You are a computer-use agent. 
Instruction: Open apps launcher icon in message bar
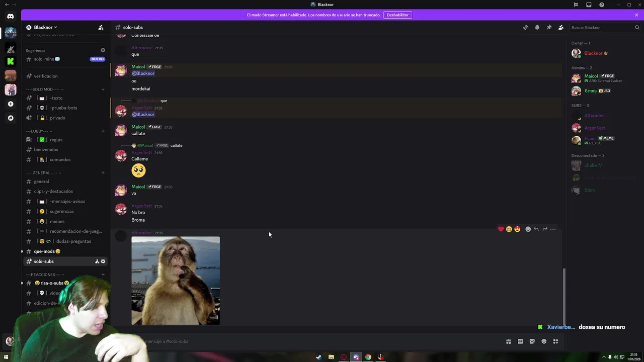coord(555,341)
